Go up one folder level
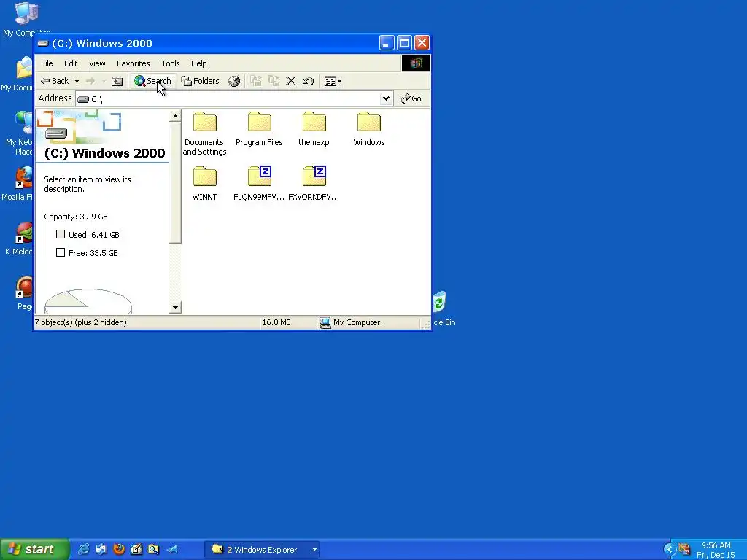747x560 pixels. click(117, 81)
